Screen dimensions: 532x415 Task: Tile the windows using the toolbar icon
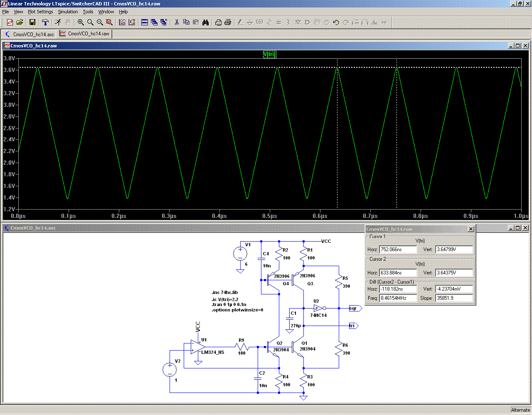[x=145, y=22]
